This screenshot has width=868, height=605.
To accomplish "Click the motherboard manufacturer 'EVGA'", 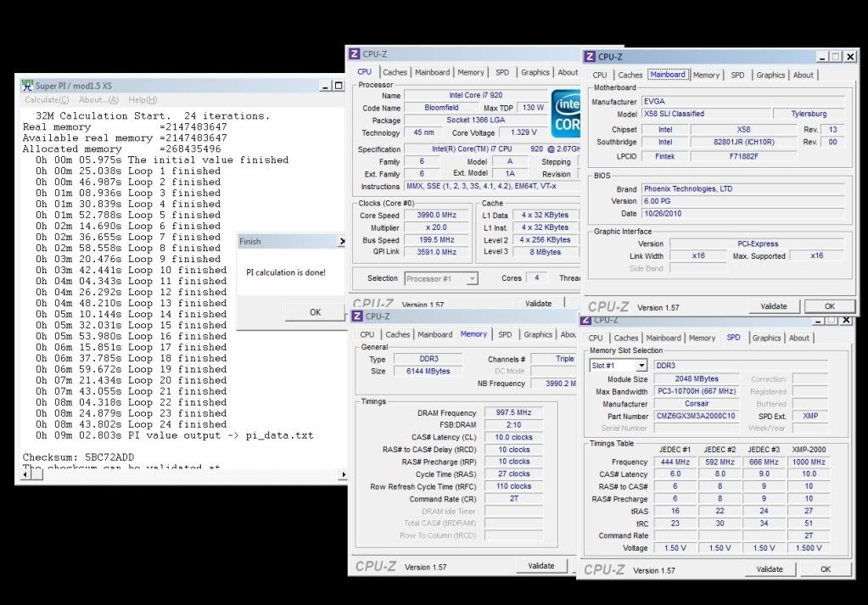I will coord(743,101).
